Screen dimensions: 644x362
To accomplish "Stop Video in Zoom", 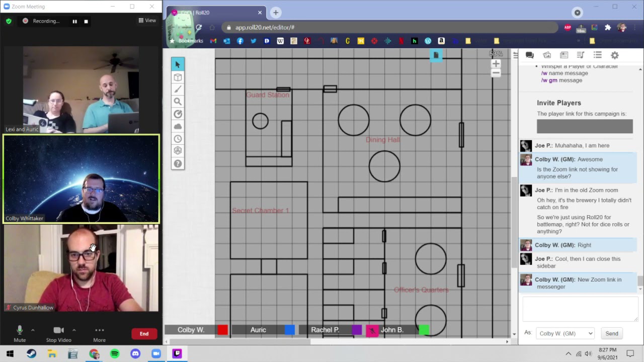I will (x=58, y=334).
